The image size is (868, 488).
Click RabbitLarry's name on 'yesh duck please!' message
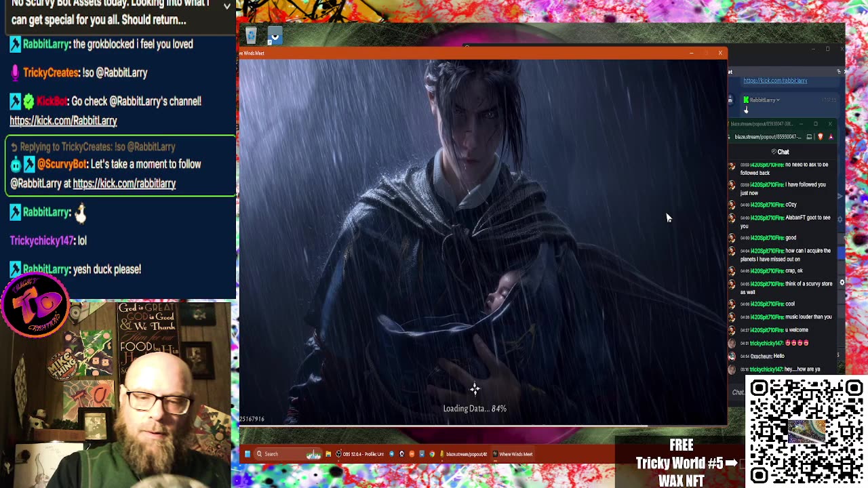pos(46,269)
